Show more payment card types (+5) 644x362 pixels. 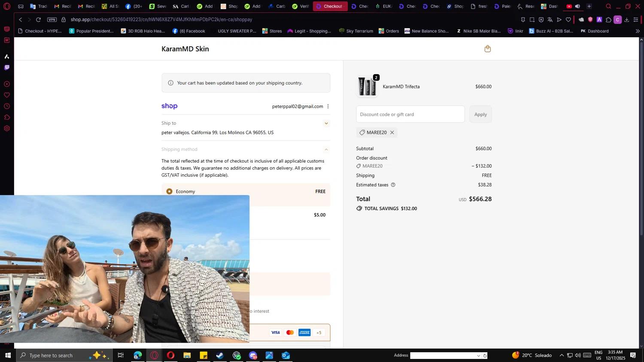[x=319, y=332]
